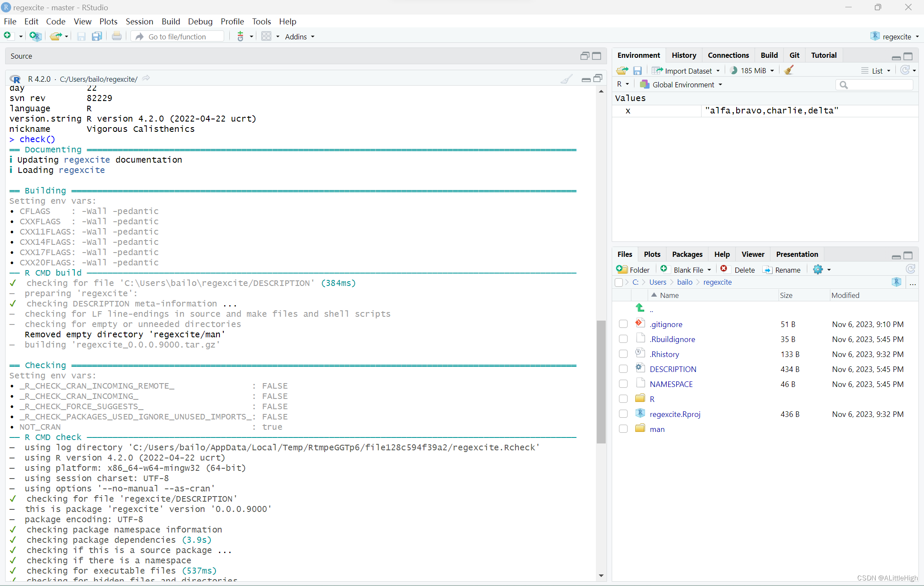Screen dimensions: 924x586
Task: Open the Addins dropdown
Action: click(300, 36)
